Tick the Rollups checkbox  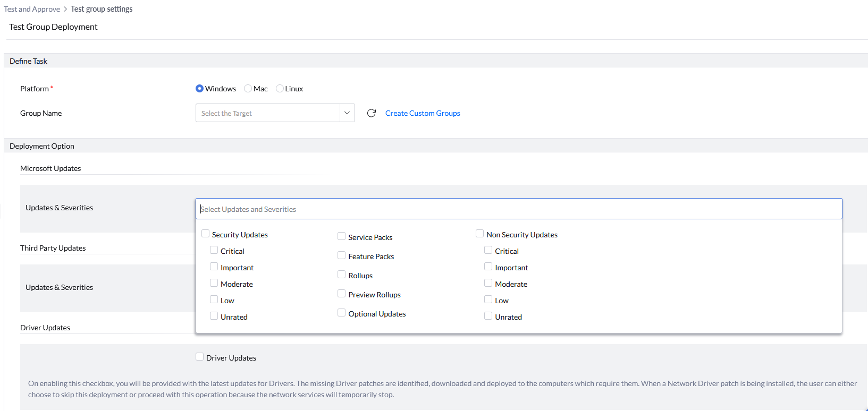click(x=341, y=275)
